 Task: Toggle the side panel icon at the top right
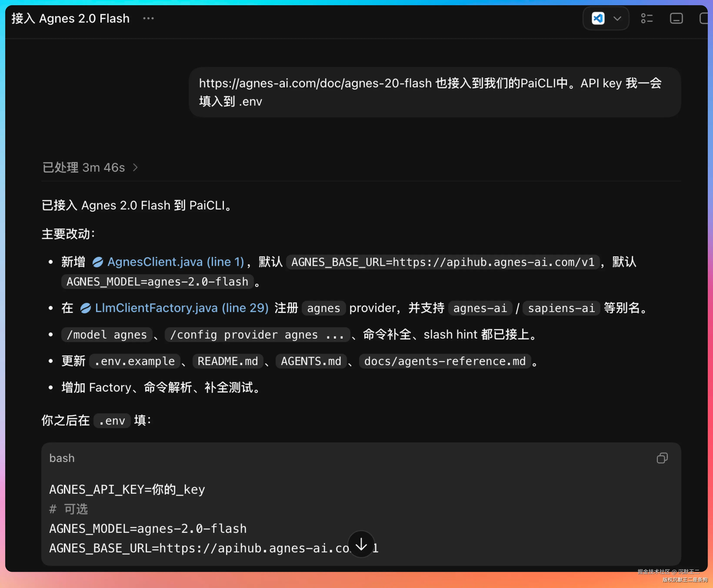(703, 18)
